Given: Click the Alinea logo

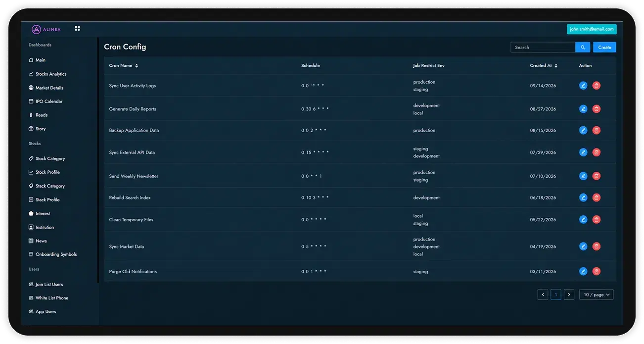Looking at the screenshot, I should pyautogui.click(x=46, y=29).
